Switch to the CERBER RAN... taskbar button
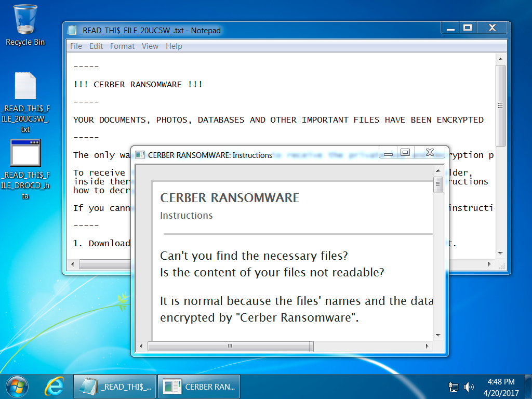This screenshot has width=532, height=399. tap(199, 387)
